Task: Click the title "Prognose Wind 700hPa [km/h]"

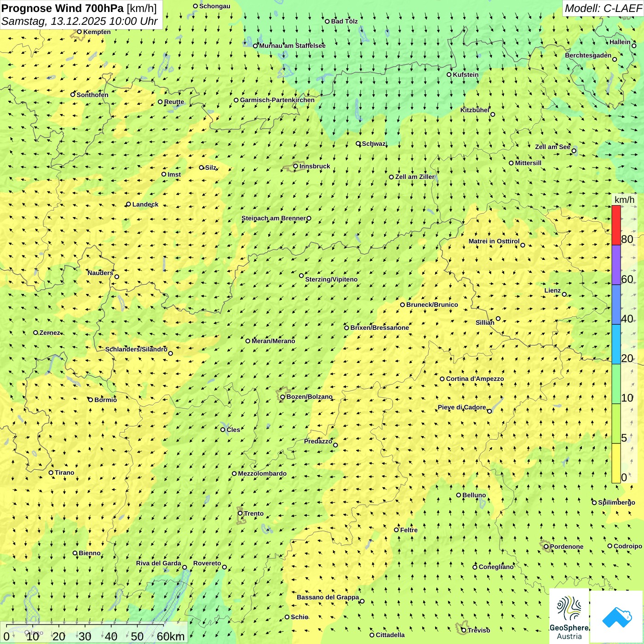Action: (x=79, y=8)
